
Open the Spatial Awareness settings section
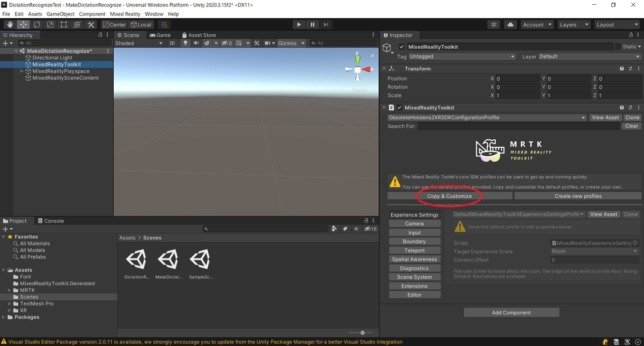[414, 259]
